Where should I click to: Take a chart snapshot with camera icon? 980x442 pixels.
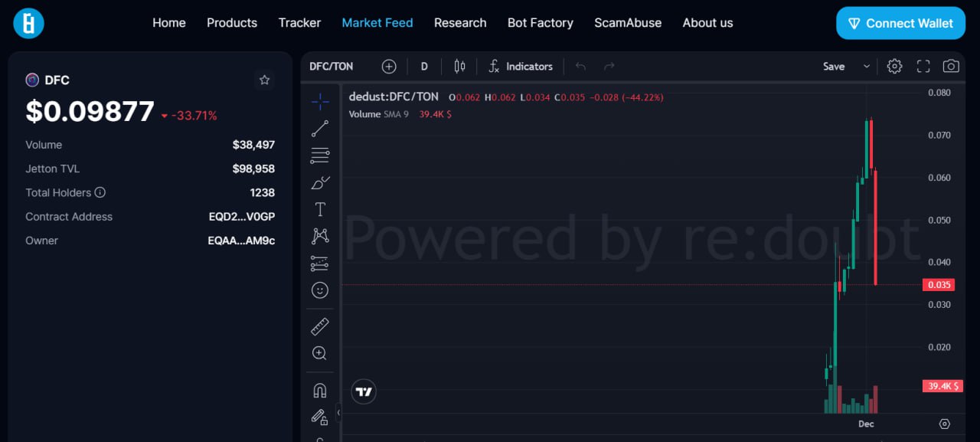pos(951,67)
